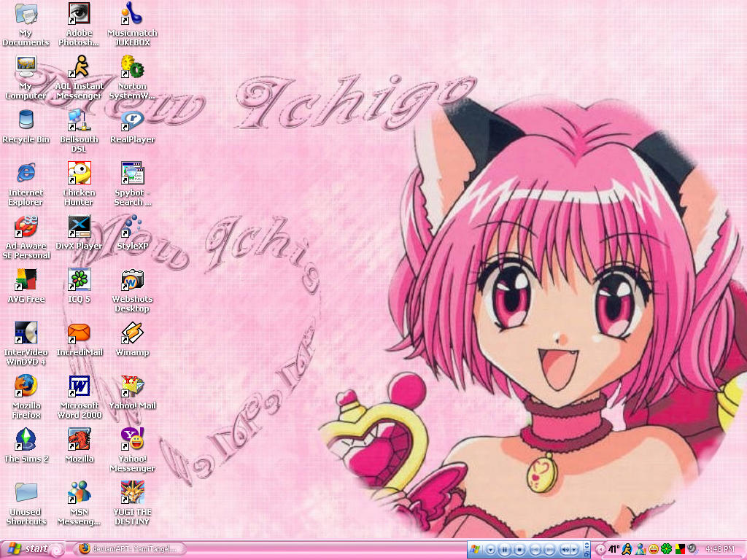
Task: Select the Ad-Aware SE Personal icon
Action: (26, 237)
